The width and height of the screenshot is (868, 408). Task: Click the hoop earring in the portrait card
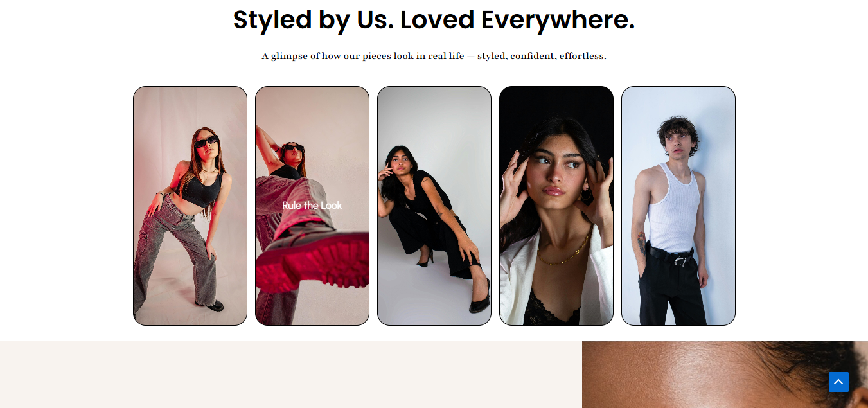[587, 194]
